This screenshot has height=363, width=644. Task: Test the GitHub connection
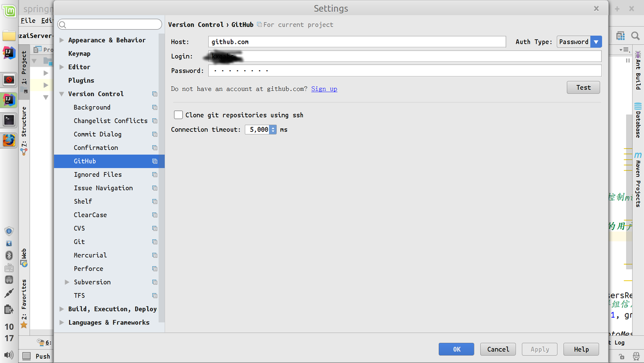click(583, 87)
